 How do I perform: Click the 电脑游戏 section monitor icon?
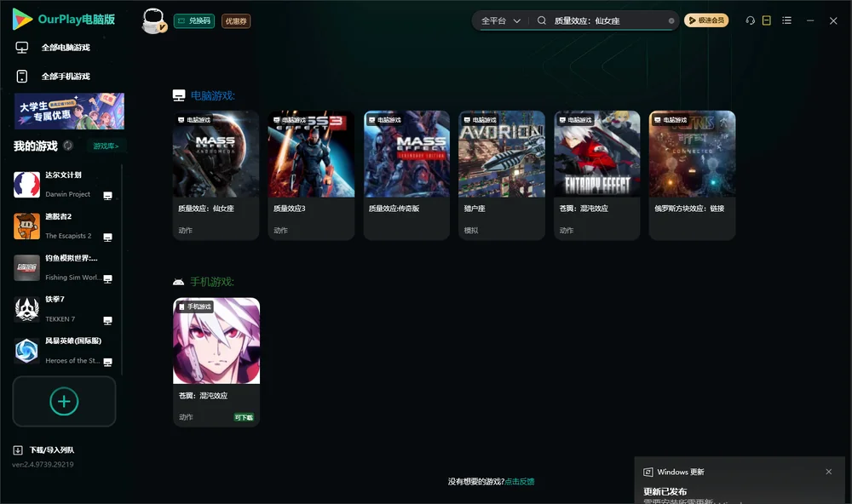(179, 95)
